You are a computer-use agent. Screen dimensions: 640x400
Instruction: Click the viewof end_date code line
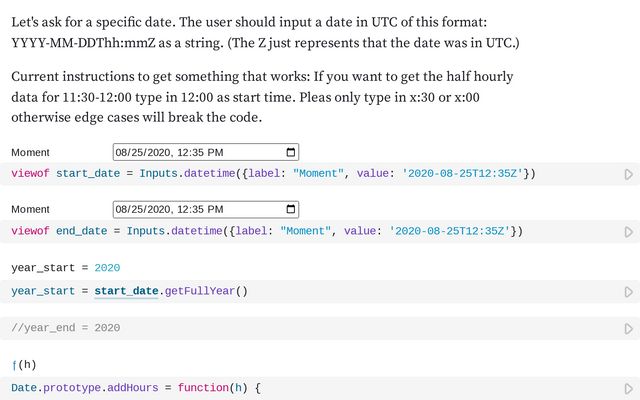267,231
